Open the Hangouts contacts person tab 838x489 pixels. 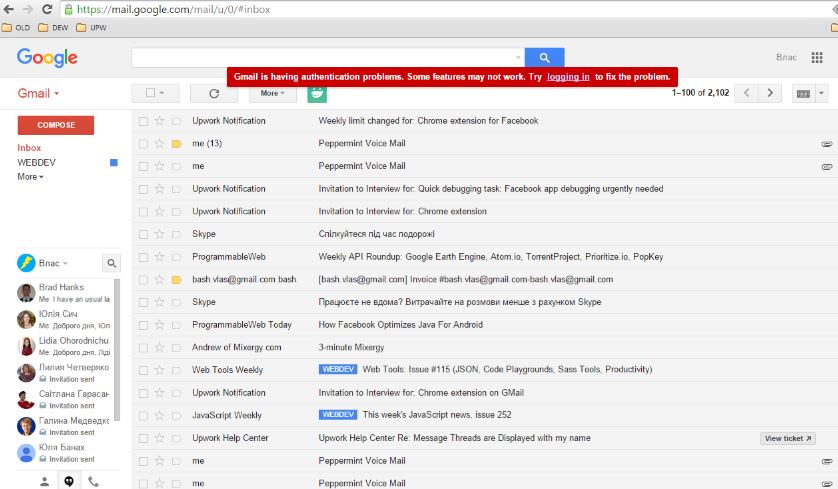(44, 481)
